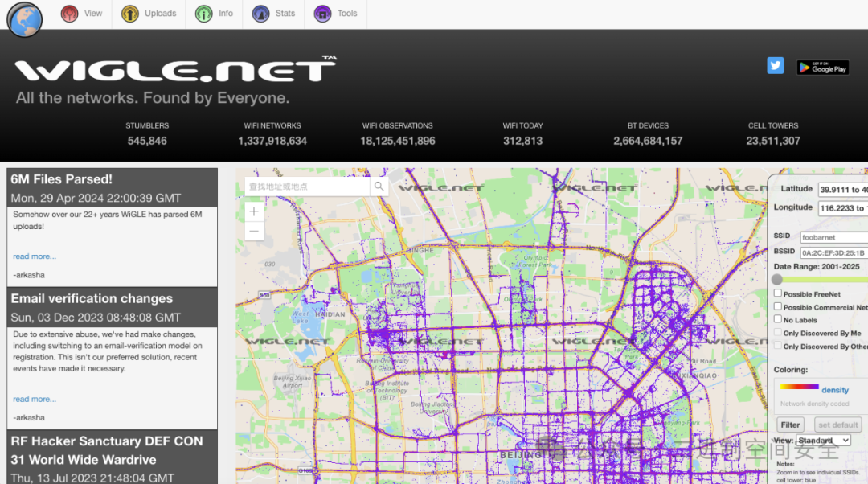The height and width of the screenshot is (484, 868).
Task: Click the map search magnifier icon
Action: 379,187
